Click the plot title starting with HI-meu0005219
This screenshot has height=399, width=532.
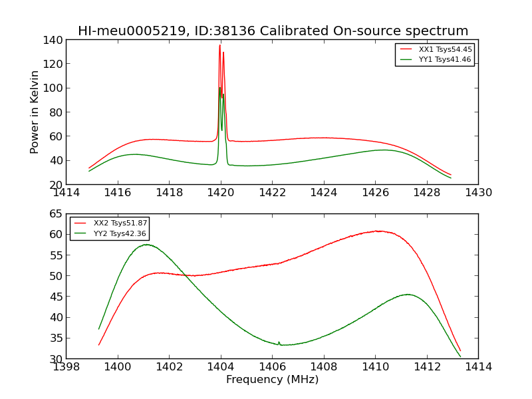273,31
